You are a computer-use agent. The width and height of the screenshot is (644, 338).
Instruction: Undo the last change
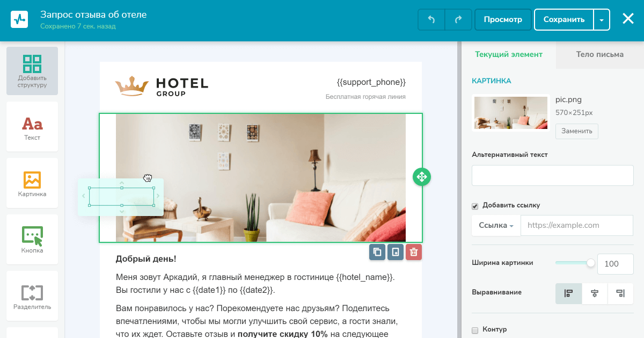pyautogui.click(x=431, y=19)
